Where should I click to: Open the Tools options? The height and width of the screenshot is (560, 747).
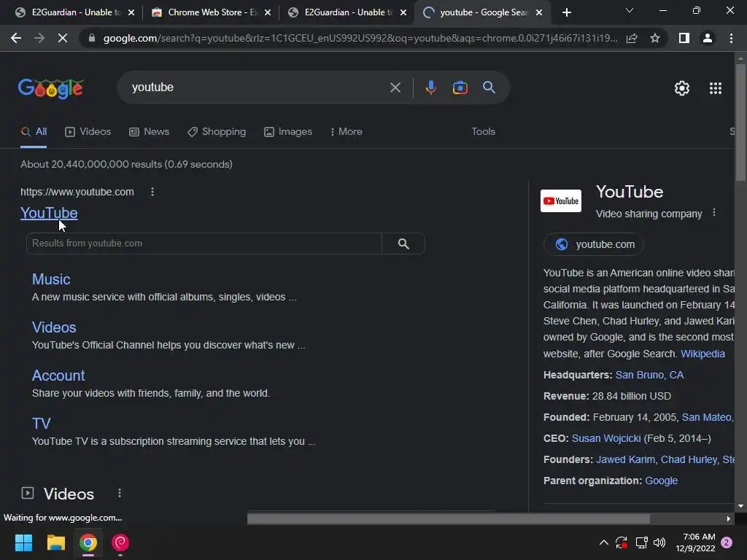[483, 131]
